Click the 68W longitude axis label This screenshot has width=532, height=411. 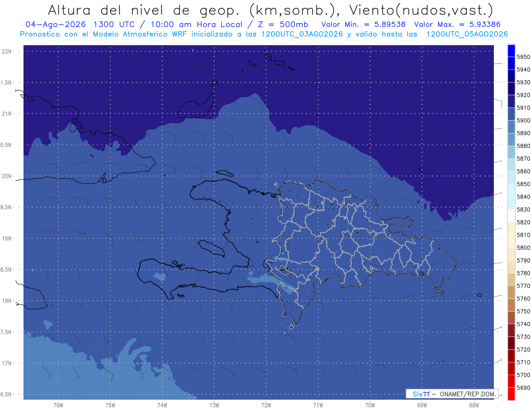point(473,404)
